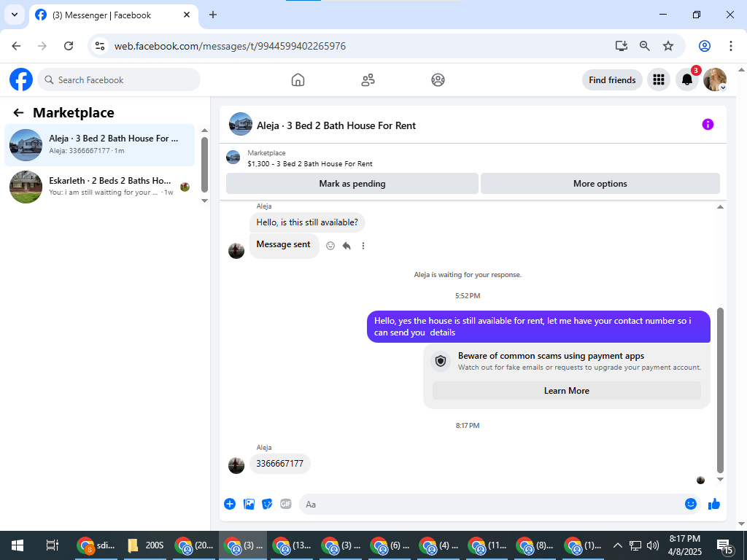Open More options for the listing

pos(600,184)
